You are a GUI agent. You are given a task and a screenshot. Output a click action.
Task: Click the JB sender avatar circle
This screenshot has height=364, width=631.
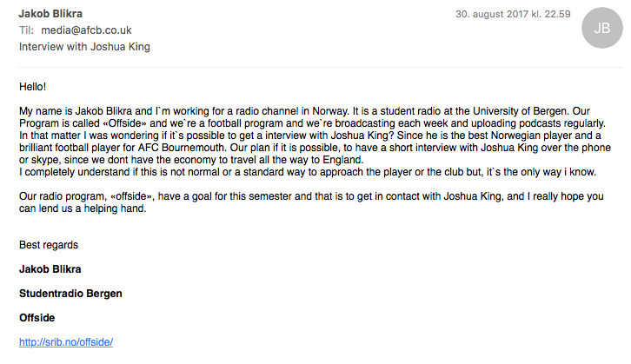pyautogui.click(x=601, y=29)
